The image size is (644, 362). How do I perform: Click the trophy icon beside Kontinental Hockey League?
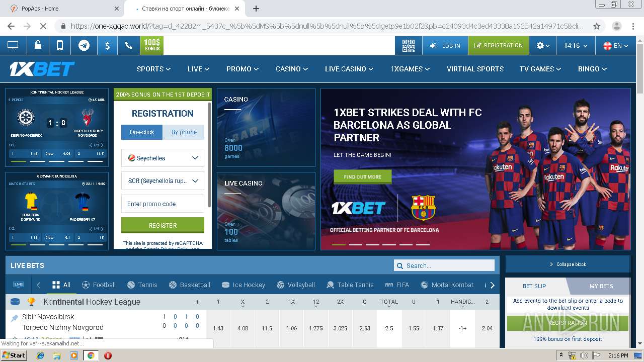(x=31, y=302)
